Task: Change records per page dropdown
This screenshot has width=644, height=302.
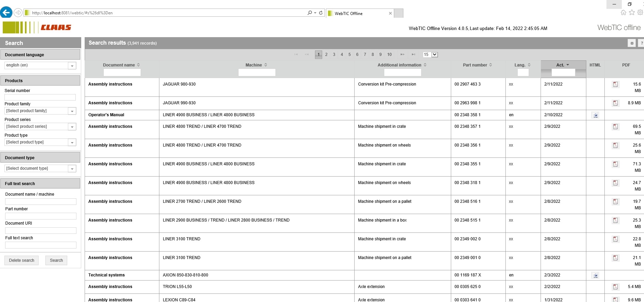Action: (430, 55)
